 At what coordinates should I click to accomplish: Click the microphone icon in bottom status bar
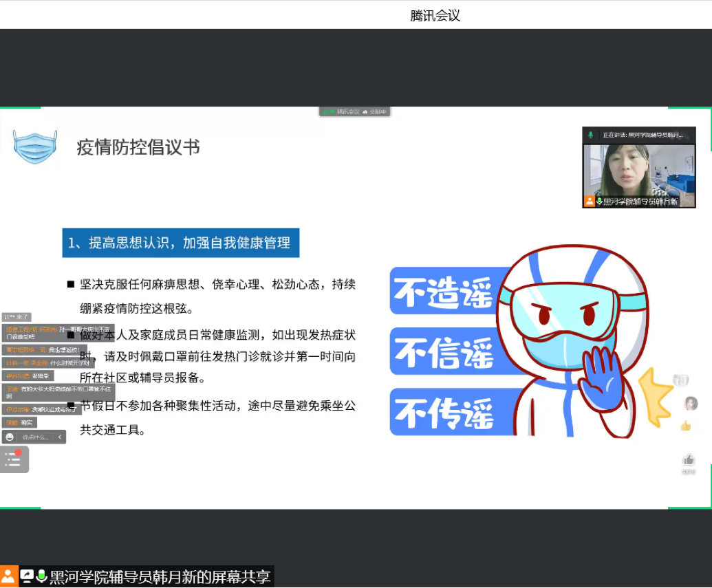click(41, 576)
